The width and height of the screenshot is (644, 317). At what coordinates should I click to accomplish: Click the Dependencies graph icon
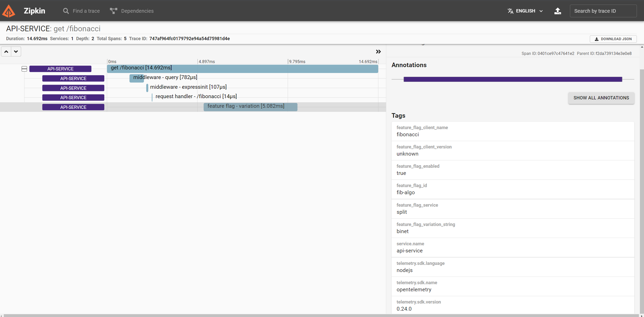(x=113, y=11)
